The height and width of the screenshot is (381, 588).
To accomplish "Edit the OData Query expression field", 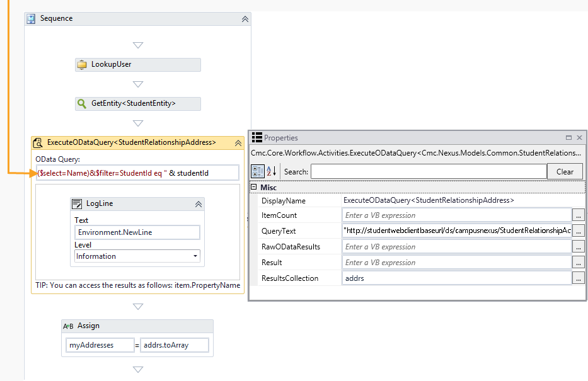I will tap(137, 173).
